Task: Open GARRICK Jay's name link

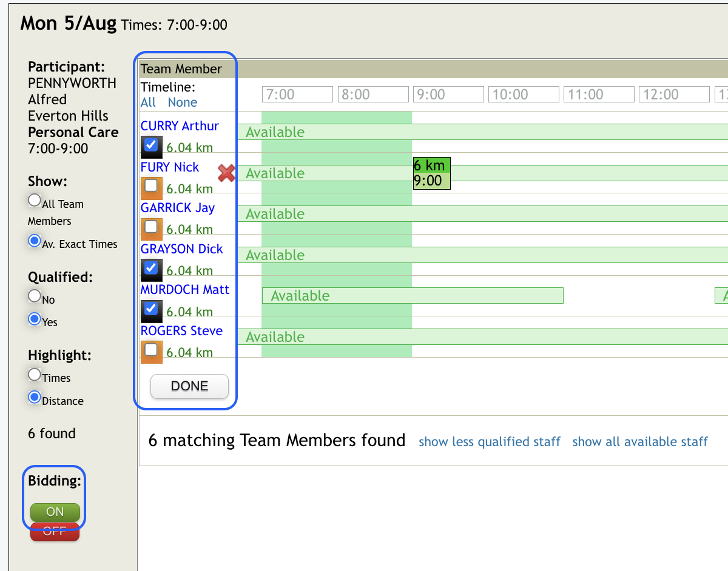Action: click(x=178, y=208)
